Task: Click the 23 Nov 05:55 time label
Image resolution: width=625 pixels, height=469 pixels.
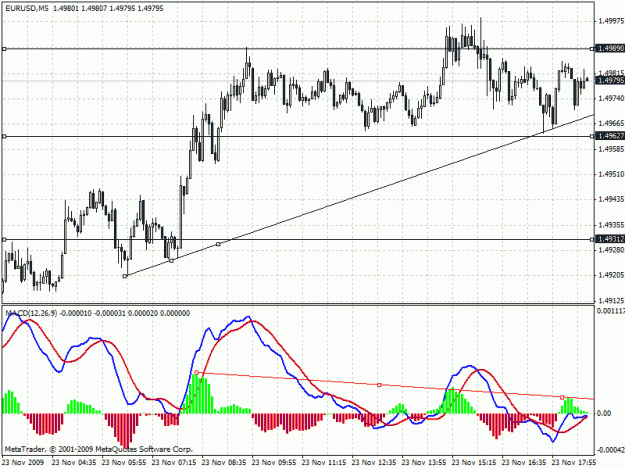Action: pyautogui.click(x=124, y=463)
